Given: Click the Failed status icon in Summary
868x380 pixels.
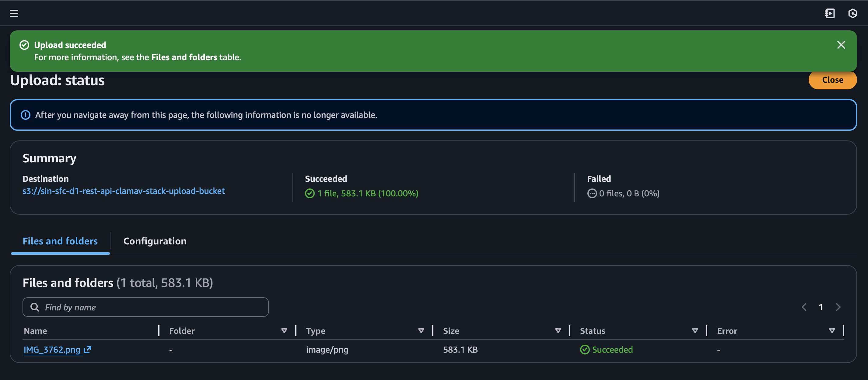Looking at the screenshot, I should pos(592,193).
